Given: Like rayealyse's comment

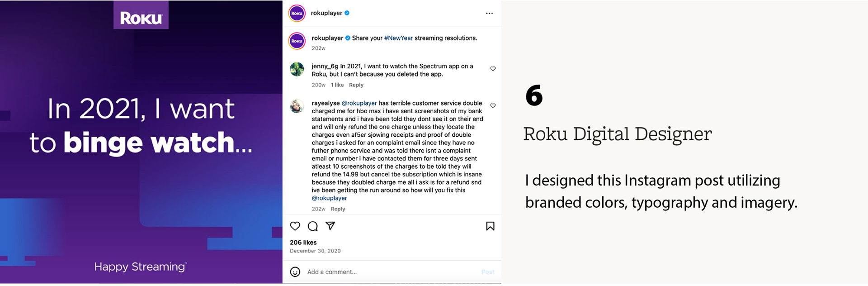Looking at the screenshot, I should [493, 106].
